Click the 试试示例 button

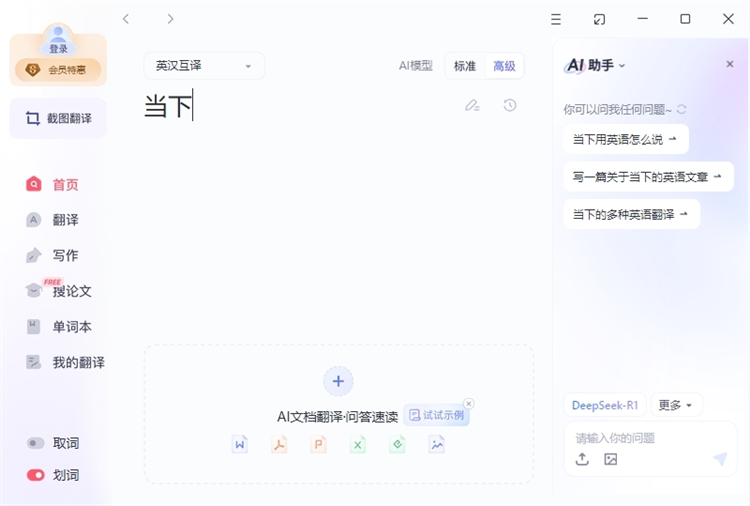point(437,415)
